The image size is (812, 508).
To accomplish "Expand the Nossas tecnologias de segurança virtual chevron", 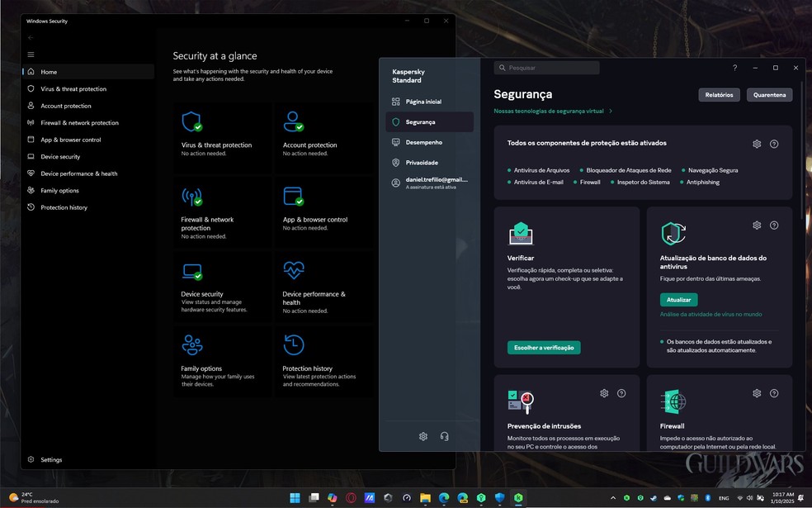I will pyautogui.click(x=611, y=111).
